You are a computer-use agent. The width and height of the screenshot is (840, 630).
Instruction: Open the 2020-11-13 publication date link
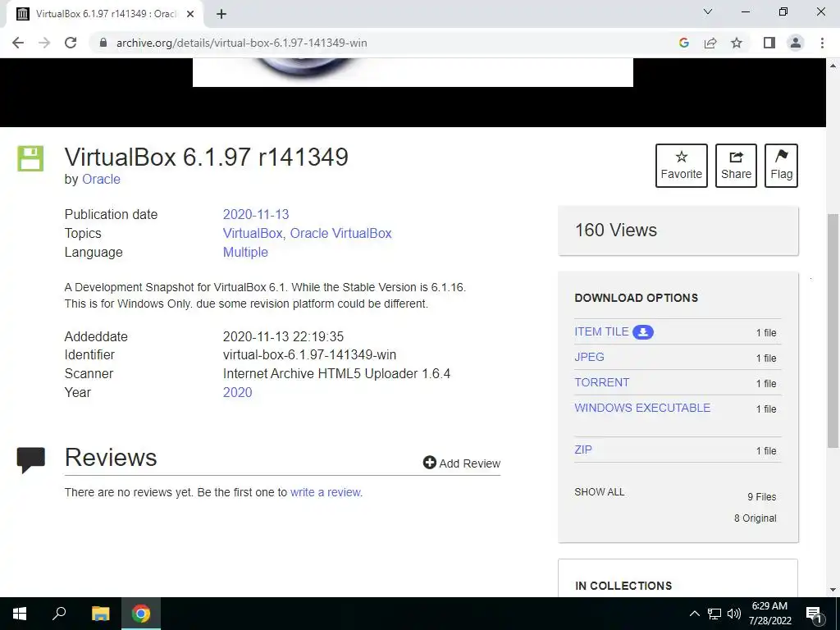coord(256,214)
